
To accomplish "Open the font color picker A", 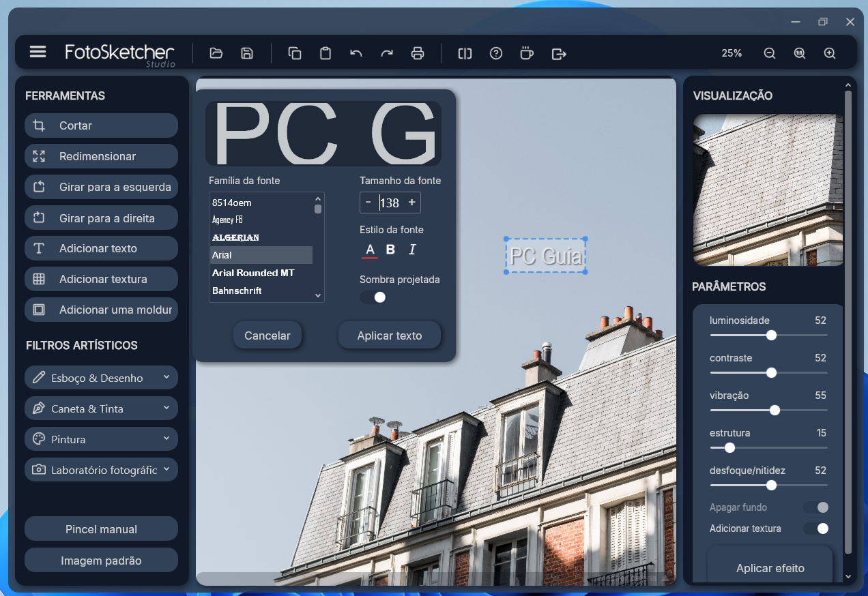I will (370, 250).
